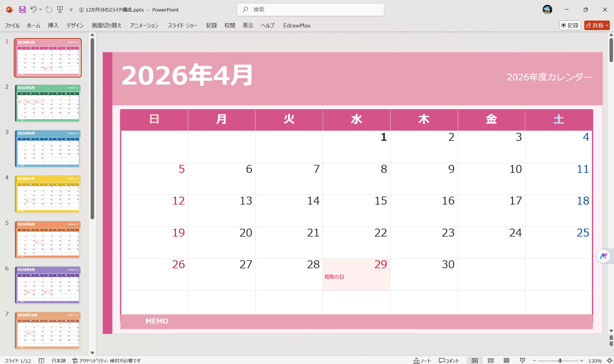Click the アクセシビリティ check in status bar

coord(107,360)
